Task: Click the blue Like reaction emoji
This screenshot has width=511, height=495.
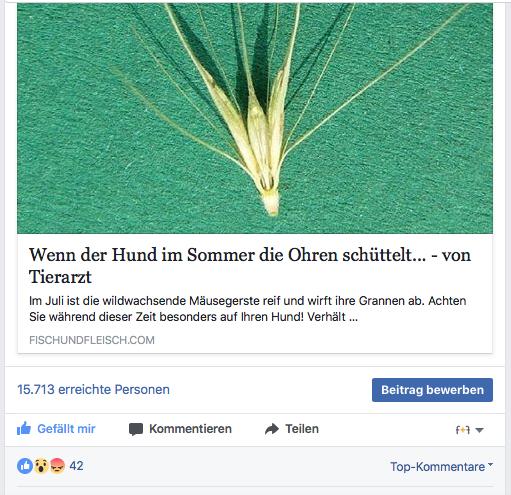Action: (25, 466)
